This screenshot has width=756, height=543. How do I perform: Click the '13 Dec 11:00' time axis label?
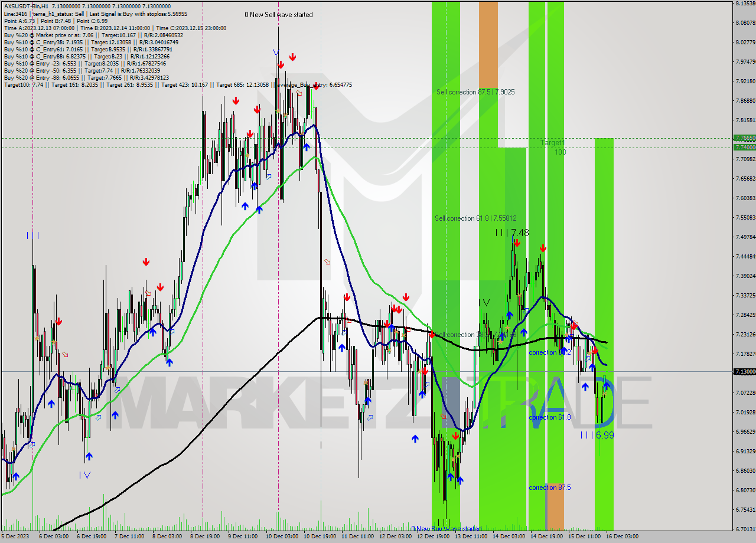(x=471, y=537)
